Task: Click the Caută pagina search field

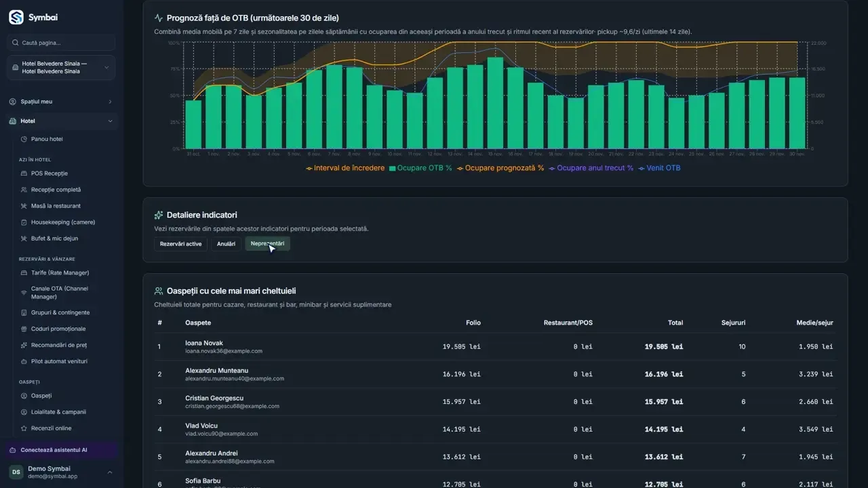Action: point(62,43)
